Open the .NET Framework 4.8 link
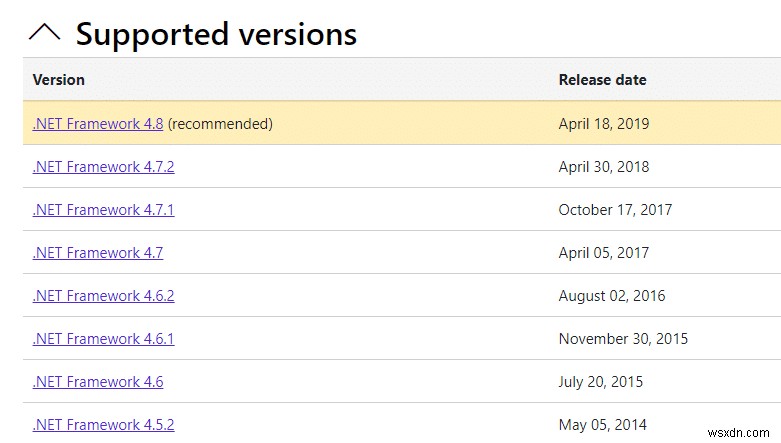The width and height of the screenshot is (781, 443). (x=98, y=124)
